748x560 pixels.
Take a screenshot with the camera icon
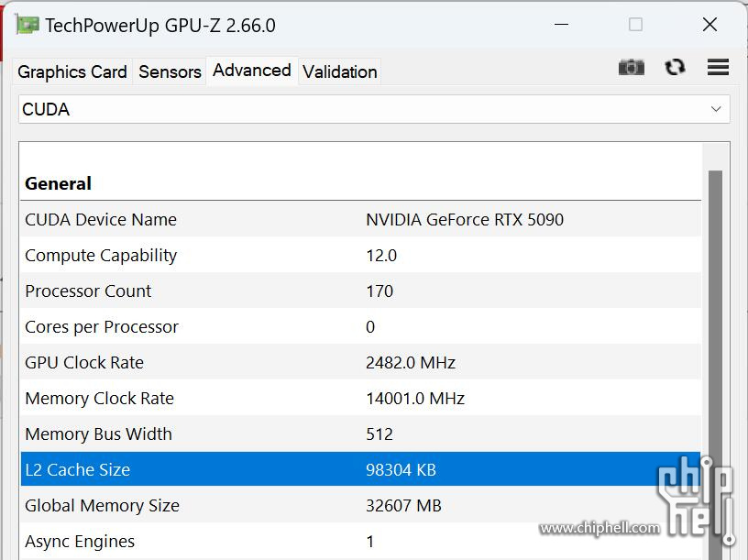coord(631,68)
